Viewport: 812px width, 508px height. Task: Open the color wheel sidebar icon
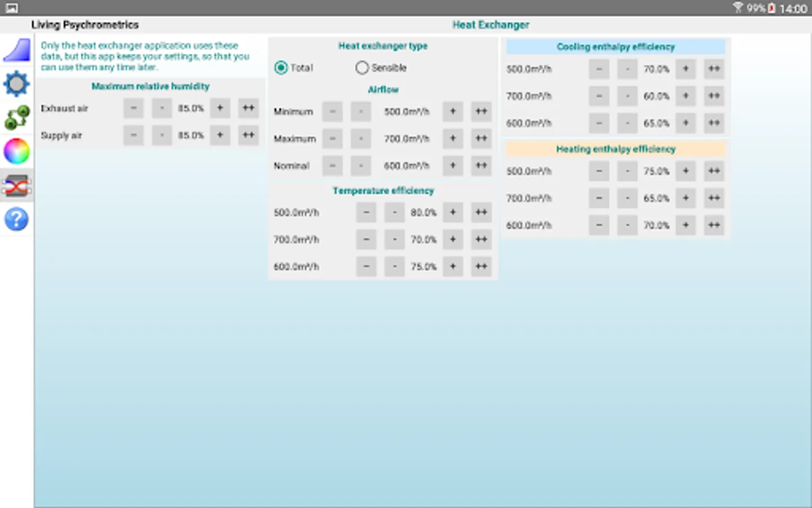17,151
